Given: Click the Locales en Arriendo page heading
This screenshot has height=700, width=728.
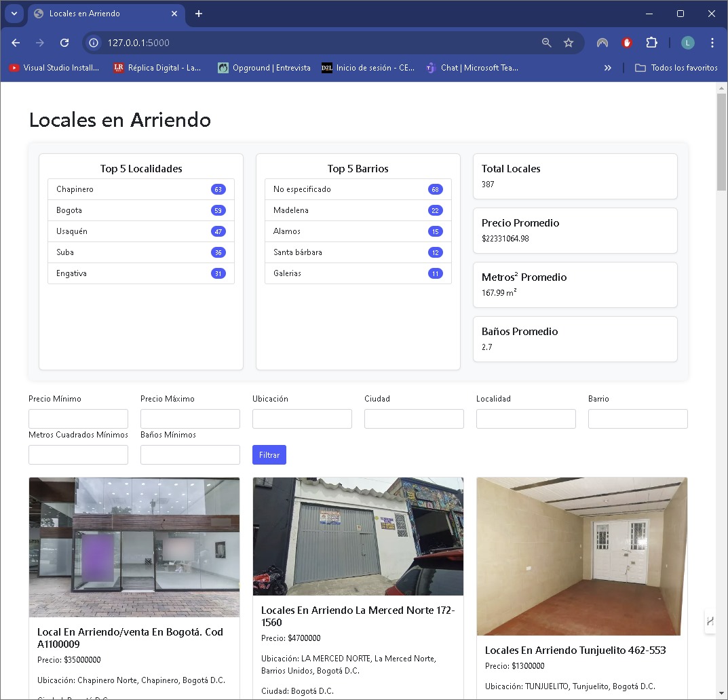Looking at the screenshot, I should (120, 120).
